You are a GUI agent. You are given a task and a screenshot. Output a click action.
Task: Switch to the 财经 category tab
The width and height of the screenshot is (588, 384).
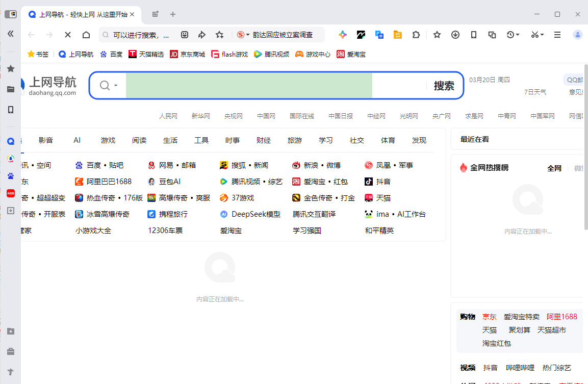point(264,140)
